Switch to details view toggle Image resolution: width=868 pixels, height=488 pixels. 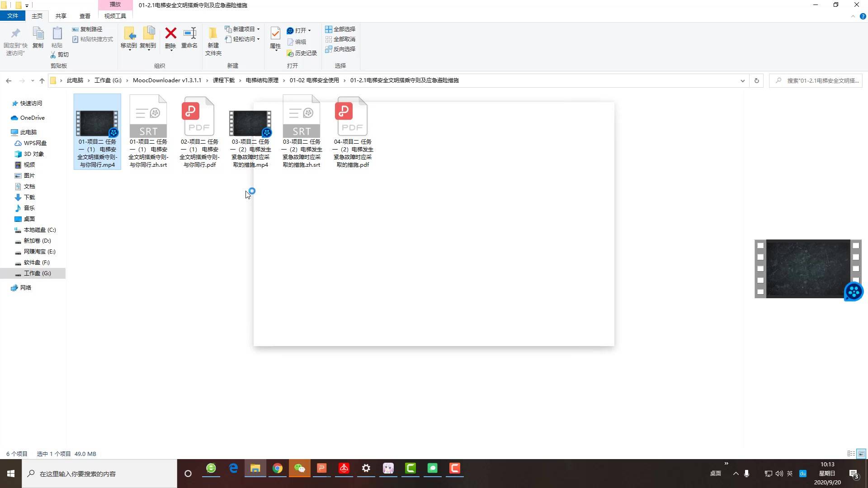tap(851, 454)
